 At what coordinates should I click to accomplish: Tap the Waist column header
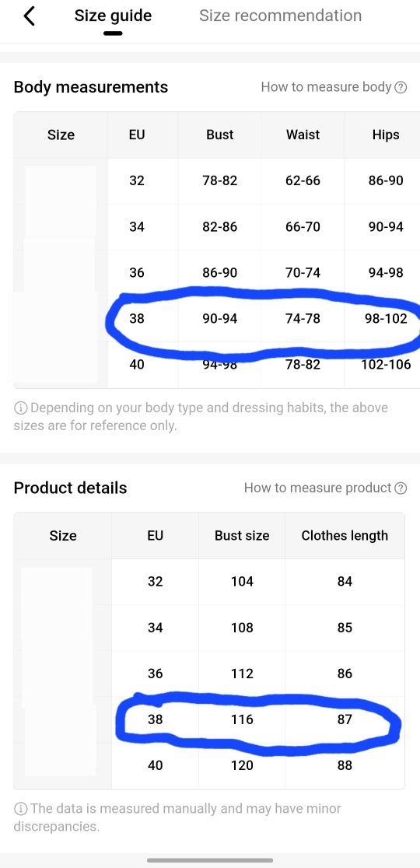(303, 135)
